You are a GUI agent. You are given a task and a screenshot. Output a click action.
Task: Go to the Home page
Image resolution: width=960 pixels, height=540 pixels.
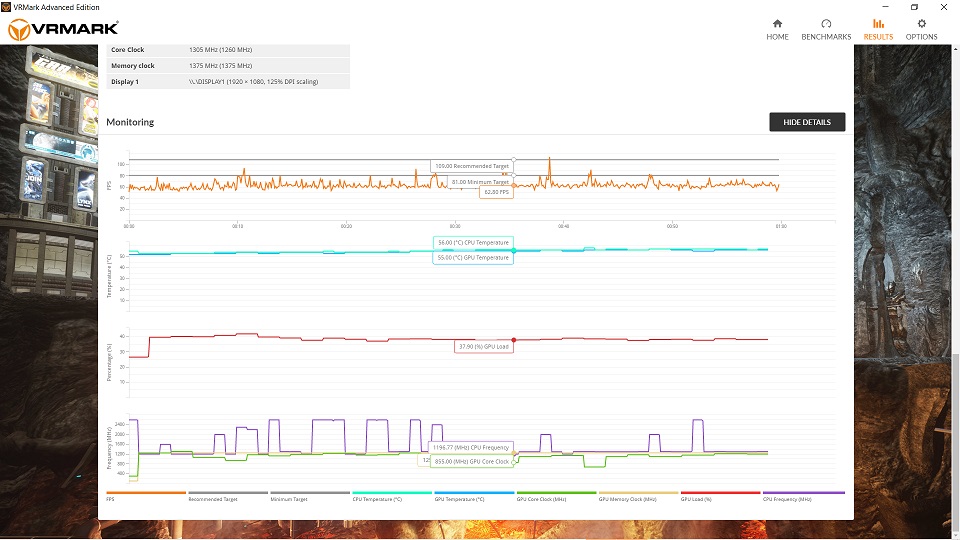[x=777, y=29]
